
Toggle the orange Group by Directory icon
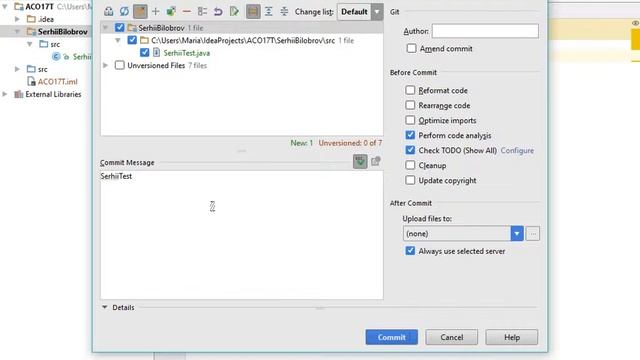140,11
